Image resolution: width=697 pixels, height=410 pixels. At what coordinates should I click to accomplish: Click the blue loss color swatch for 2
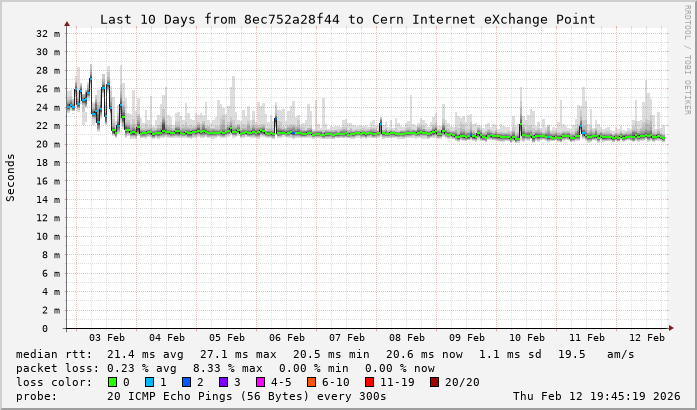click(187, 382)
